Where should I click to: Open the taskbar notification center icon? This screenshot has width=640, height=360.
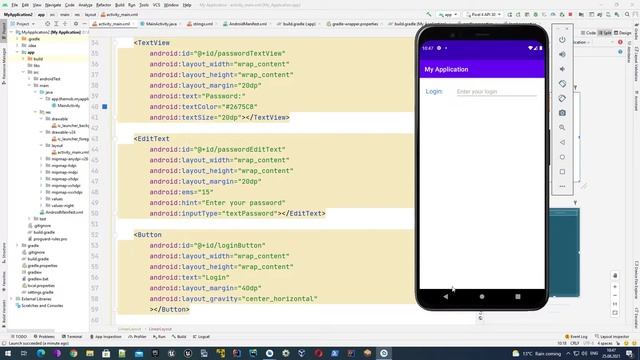(629, 353)
